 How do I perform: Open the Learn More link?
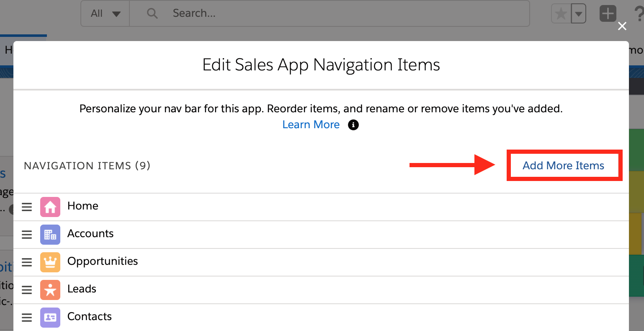311,125
